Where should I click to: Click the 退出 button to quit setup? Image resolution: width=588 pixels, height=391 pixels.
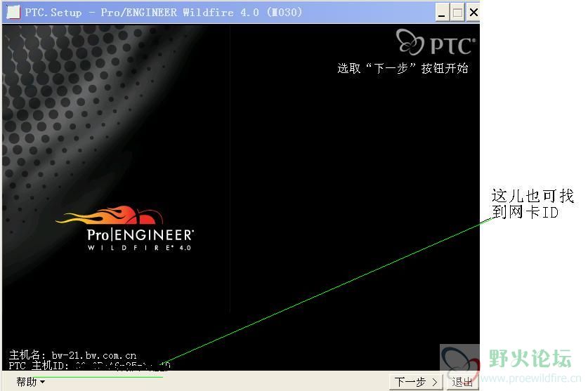click(462, 382)
